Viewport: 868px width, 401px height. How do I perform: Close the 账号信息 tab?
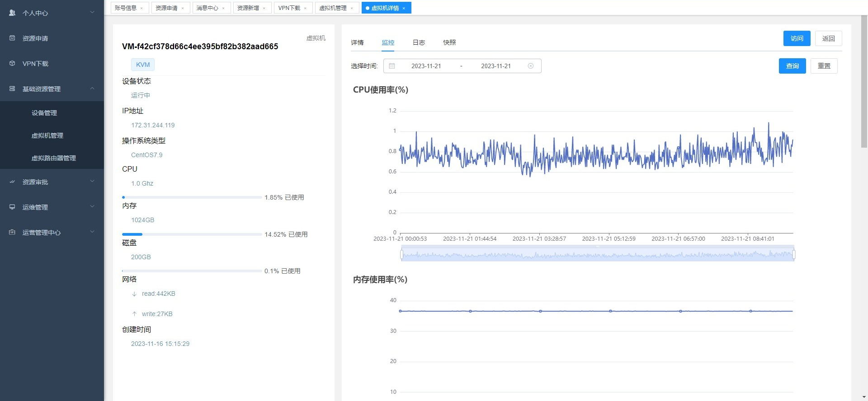coord(142,8)
